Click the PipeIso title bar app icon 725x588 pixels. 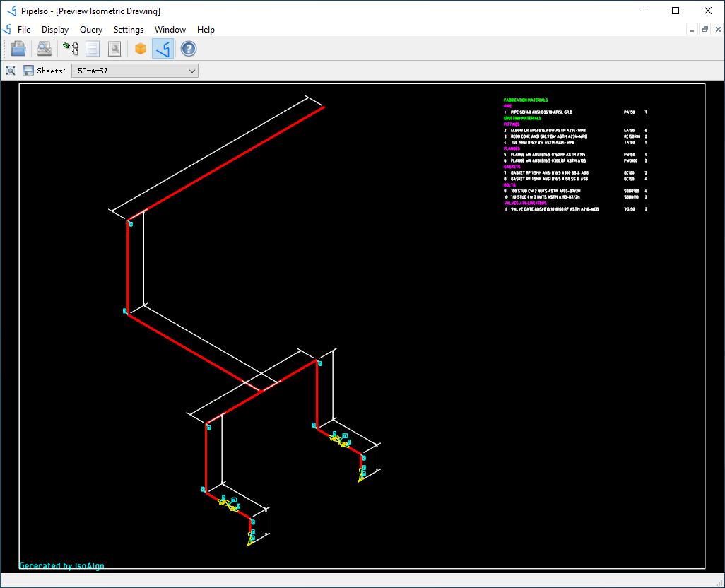coord(12,11)
